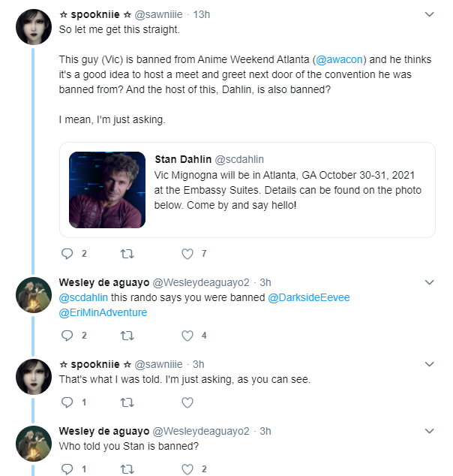
Task: Follow the @DarksideEevee mention link
Action: click(309, 297)
